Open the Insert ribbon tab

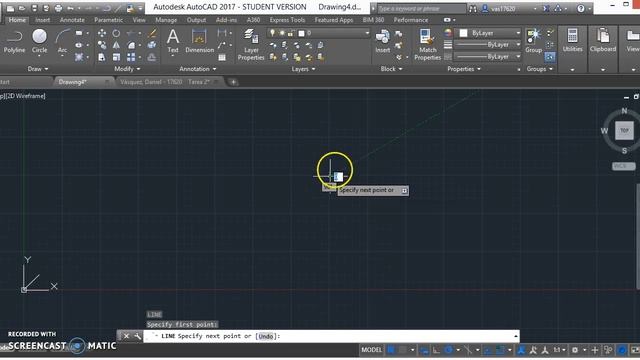42,20
